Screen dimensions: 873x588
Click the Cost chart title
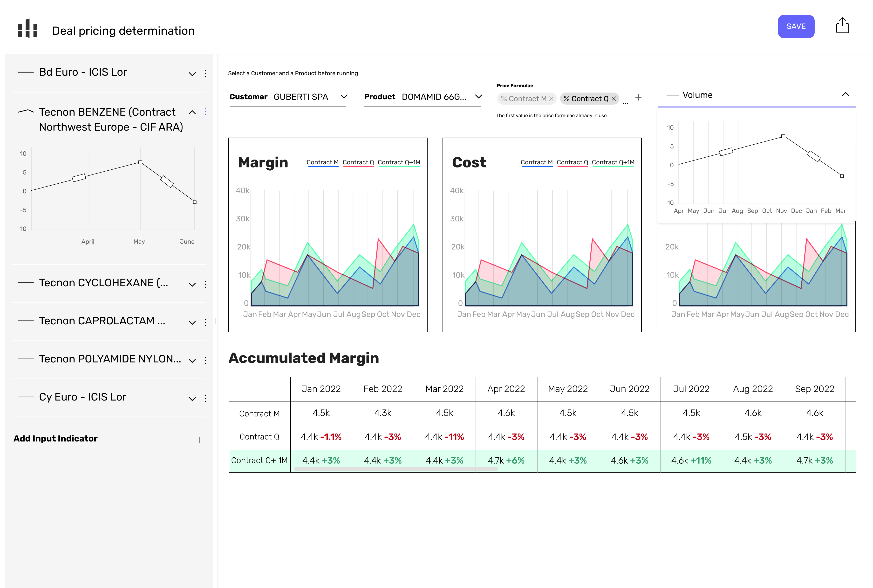click(x=469, y=162)
